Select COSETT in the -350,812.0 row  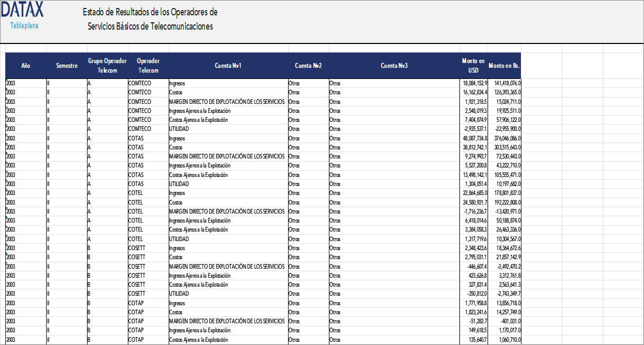148,294
